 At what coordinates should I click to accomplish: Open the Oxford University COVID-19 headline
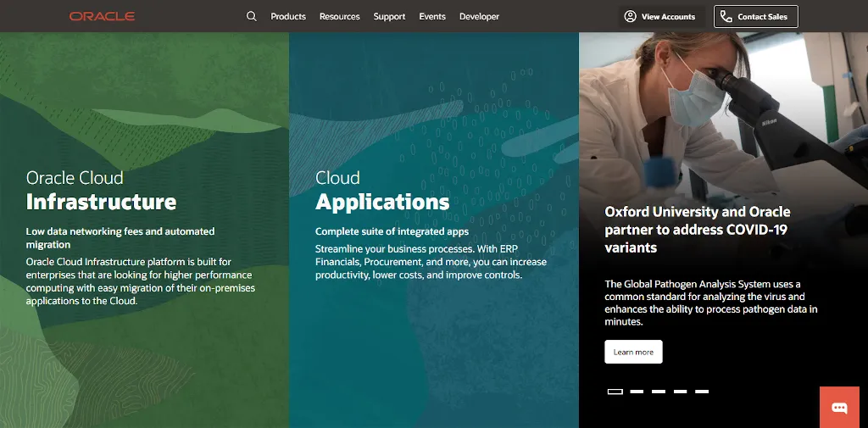pos(698,229)
